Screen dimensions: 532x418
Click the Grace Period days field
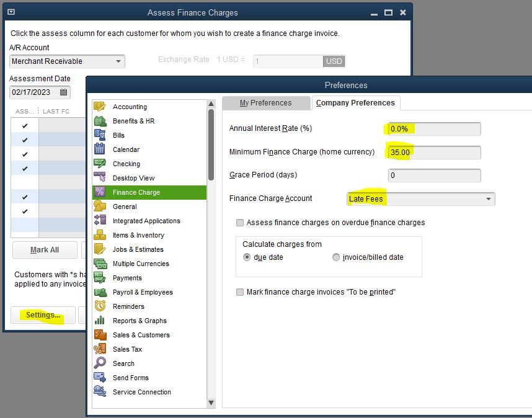(434, 176)
